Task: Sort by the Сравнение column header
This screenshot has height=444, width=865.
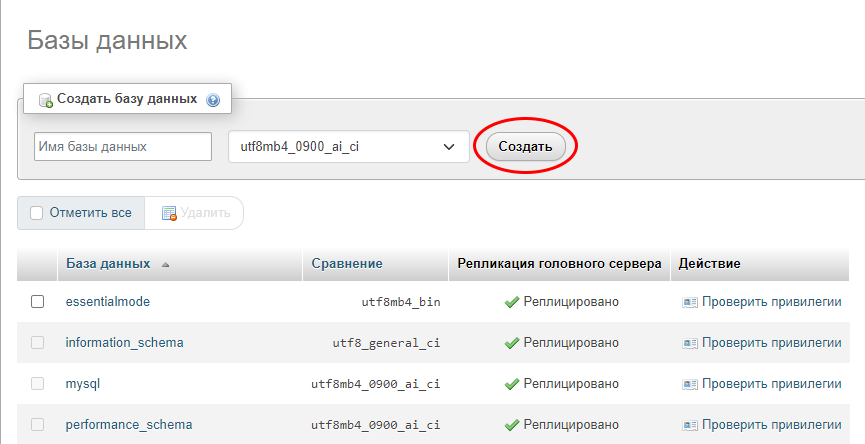Action: (346, 264)
